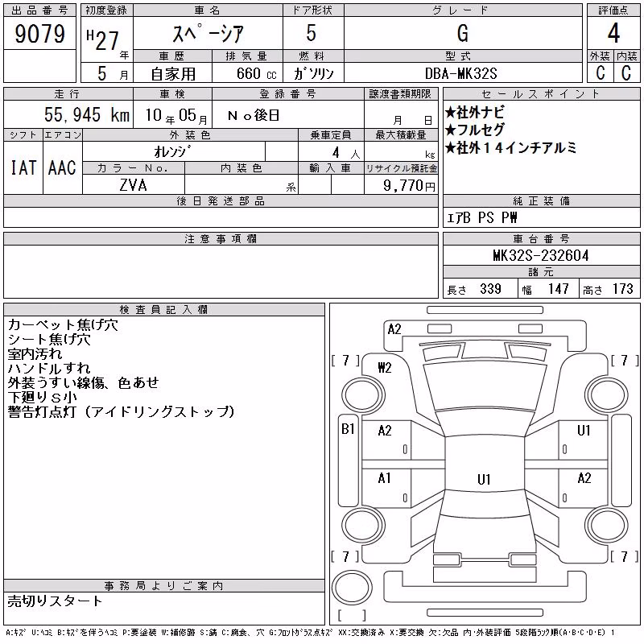Select the vehicle history 自家用
The width and height of the screenshot is (644, 644).
(x=173, y=74)
